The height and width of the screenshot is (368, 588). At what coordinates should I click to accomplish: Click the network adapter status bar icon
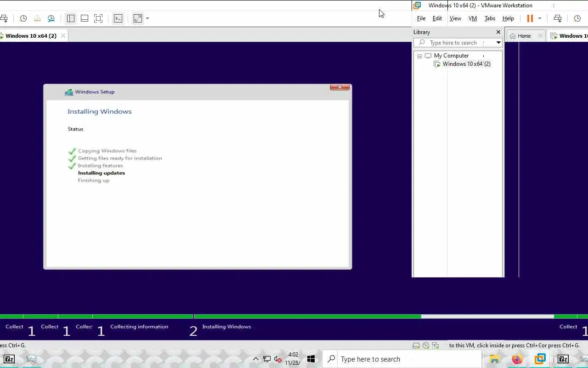435,345
